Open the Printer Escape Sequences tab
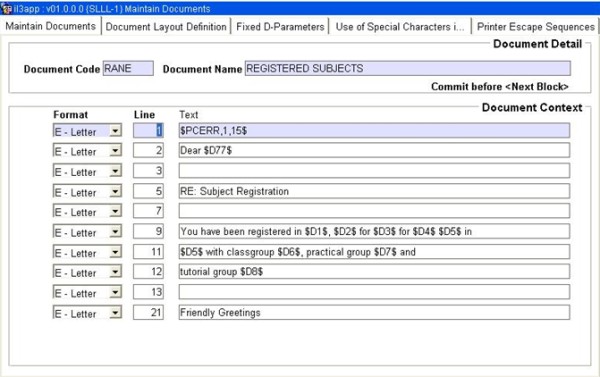The width and height of the screenshot is (600, 377). 536,27
